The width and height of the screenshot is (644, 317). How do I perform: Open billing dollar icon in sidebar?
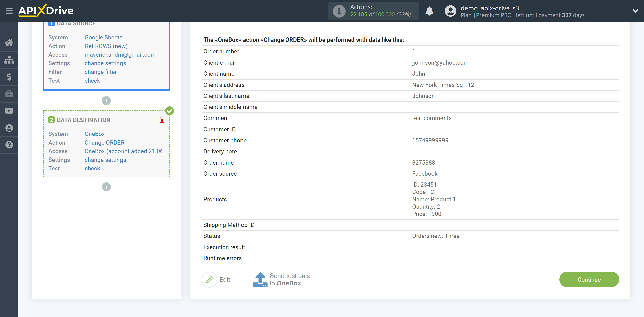[x=9, y=77]
